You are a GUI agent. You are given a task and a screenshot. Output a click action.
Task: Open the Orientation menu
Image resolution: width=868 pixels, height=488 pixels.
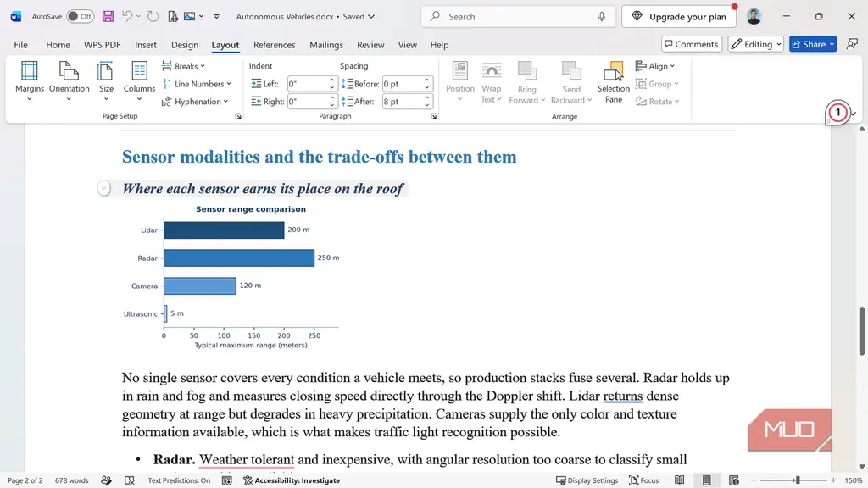tap(69, 81)
